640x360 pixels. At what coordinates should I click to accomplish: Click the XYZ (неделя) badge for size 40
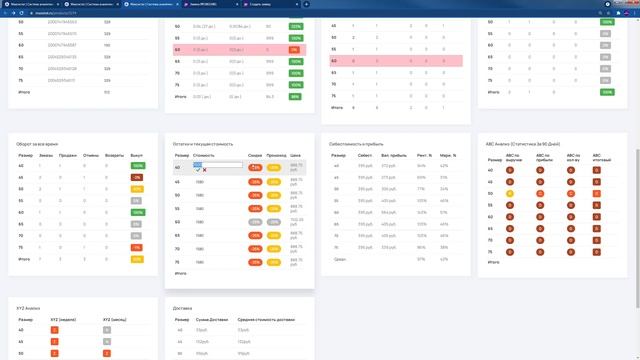click(x=54, y=330)
